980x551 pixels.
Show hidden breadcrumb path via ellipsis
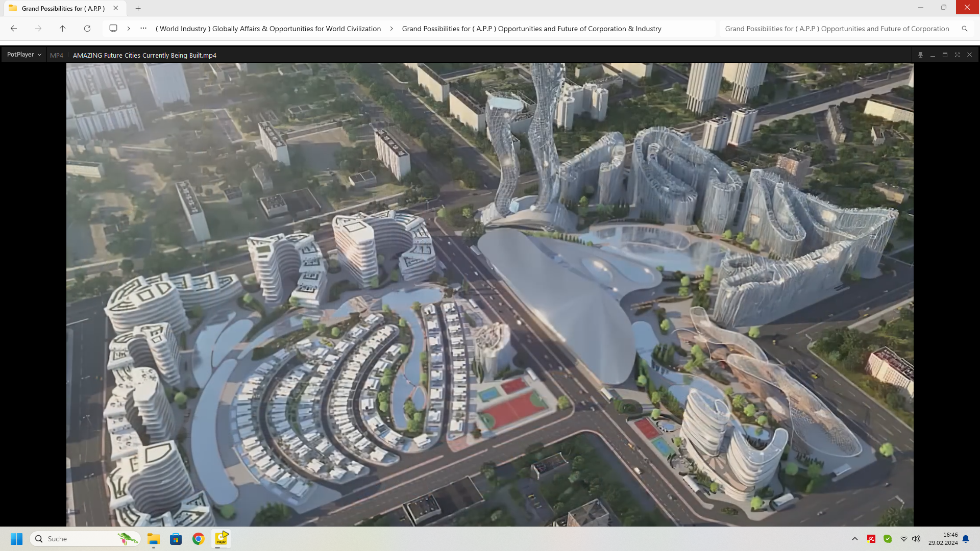[143, 29]
